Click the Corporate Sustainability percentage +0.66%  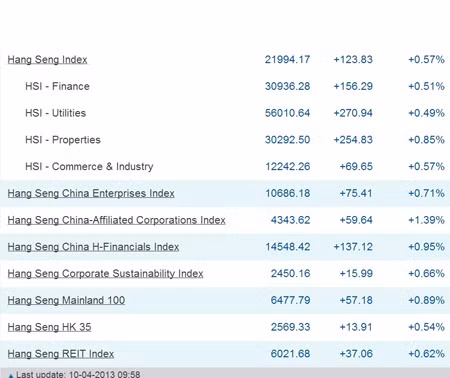tap(427, 273)
